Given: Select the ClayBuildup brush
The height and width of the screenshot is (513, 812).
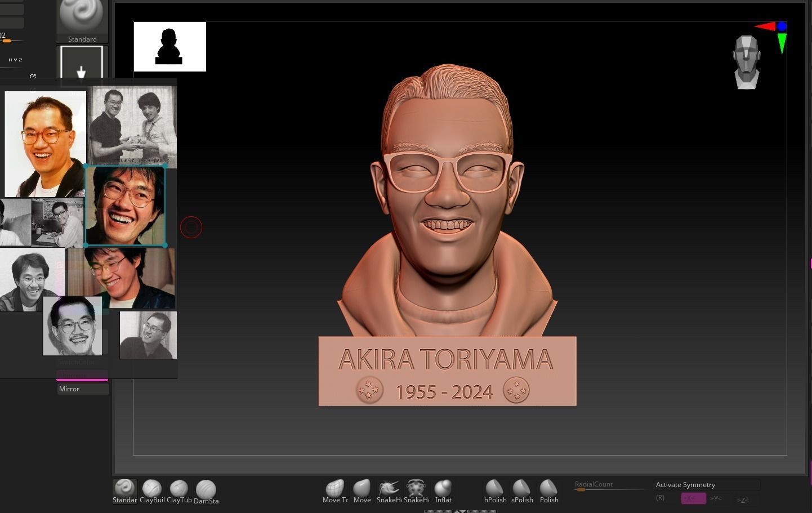Looking at the screenshot, I should (152, 491).
